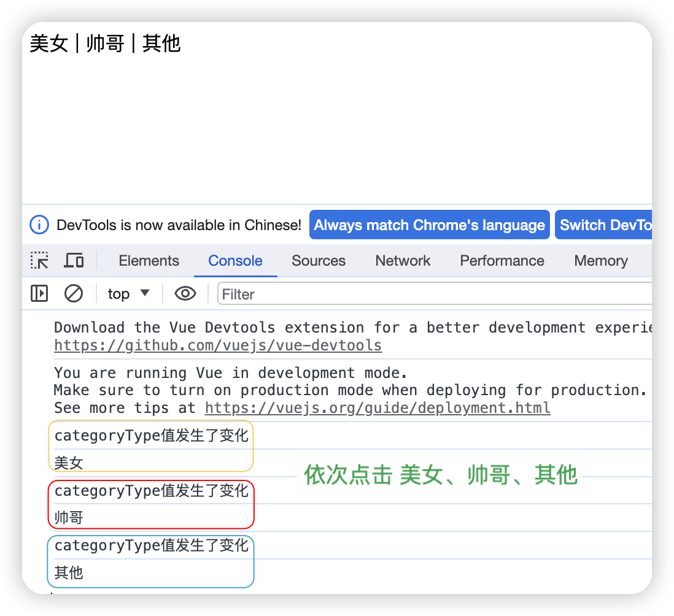This screenshot has width=674, height=616.
Task: Go to the Memory tab
Action: coord(600,261)
